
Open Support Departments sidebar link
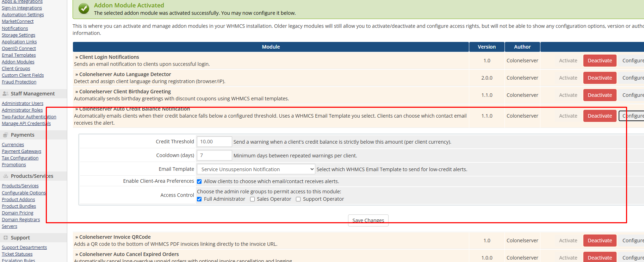point(24,248)
